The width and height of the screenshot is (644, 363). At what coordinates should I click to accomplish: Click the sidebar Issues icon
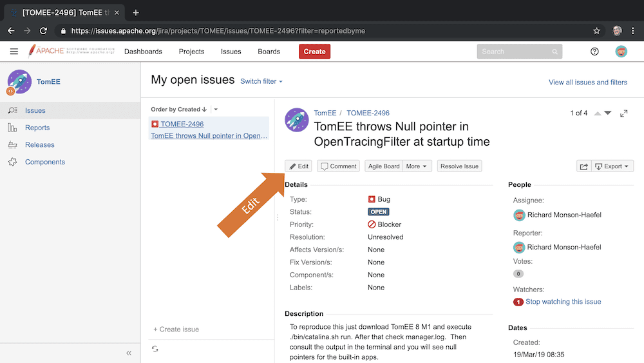click(13, 110)
